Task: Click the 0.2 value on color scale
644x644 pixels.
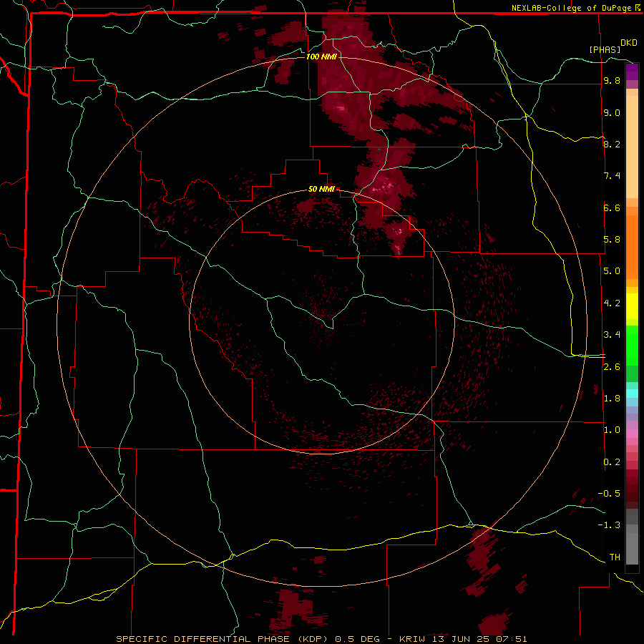Action: point(612,462)
